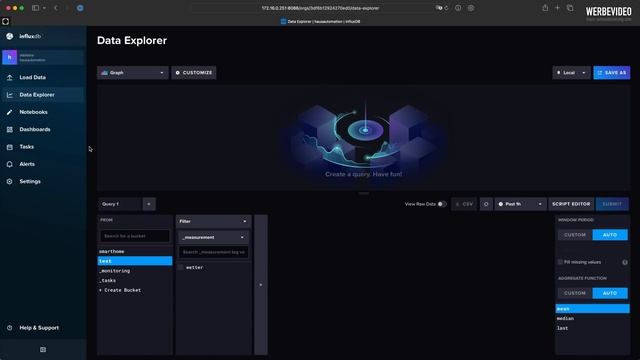Toggle the Safari sidebar icon
Image resolution: width=640 pixels, height=360 pixels.
tap(36, 8)
